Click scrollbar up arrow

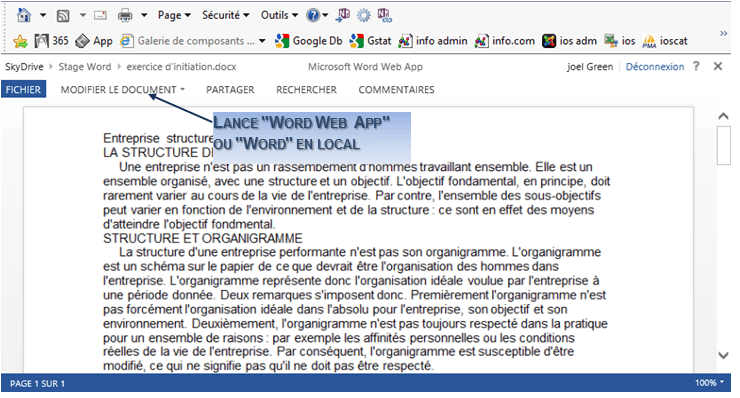click(723, 116)
